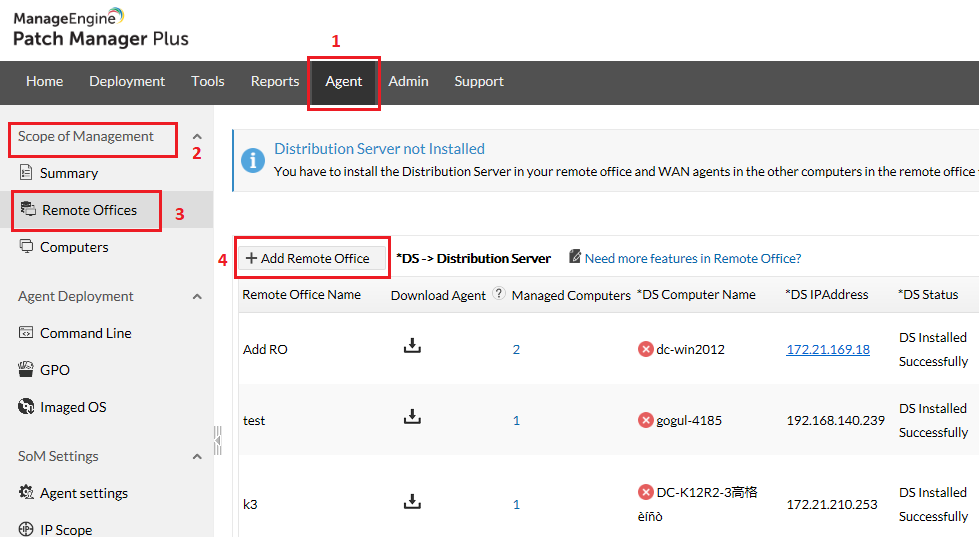
Task: Click DS Computer Name column header
Action: click(696, 295)
